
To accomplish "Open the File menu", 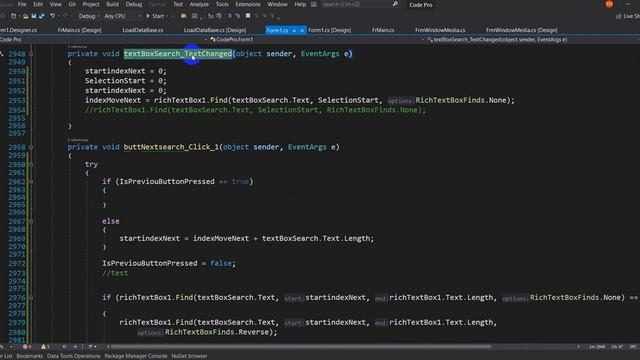I will coord(22,4).
